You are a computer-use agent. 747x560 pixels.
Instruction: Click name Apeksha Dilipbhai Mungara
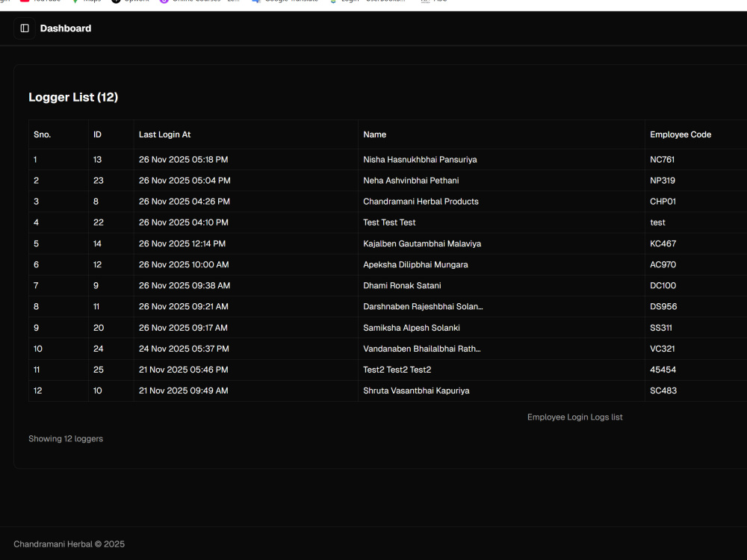[415, 265]
